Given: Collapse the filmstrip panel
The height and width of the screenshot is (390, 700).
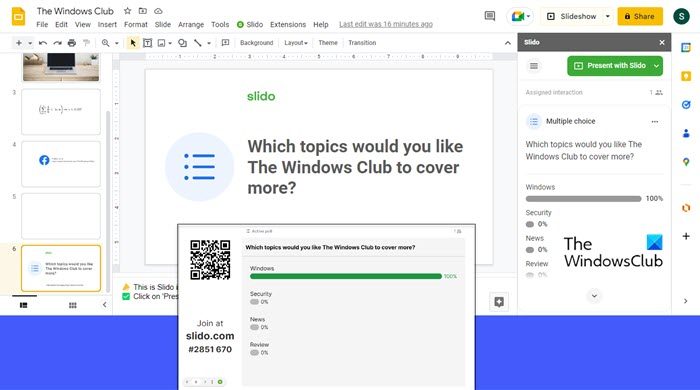Looking at the screenshot, I should click(104, 305).
